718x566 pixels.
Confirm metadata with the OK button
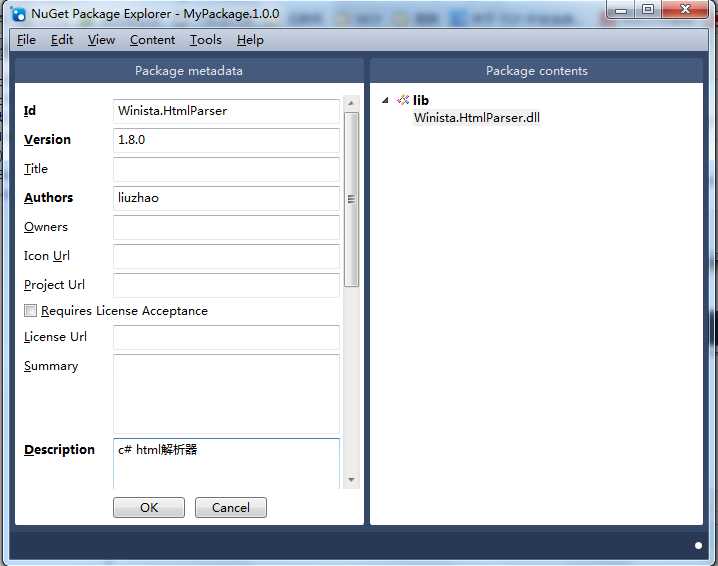149,507
